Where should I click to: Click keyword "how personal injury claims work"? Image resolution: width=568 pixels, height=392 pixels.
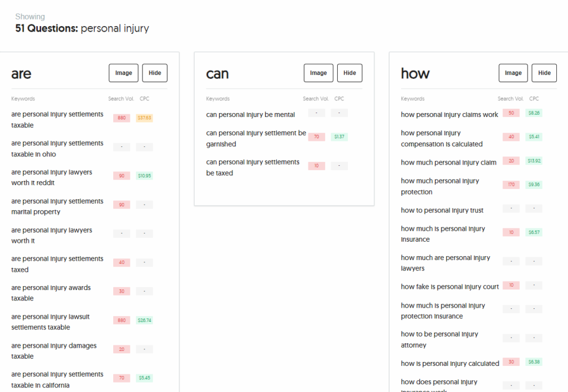[x=449, y=115]
